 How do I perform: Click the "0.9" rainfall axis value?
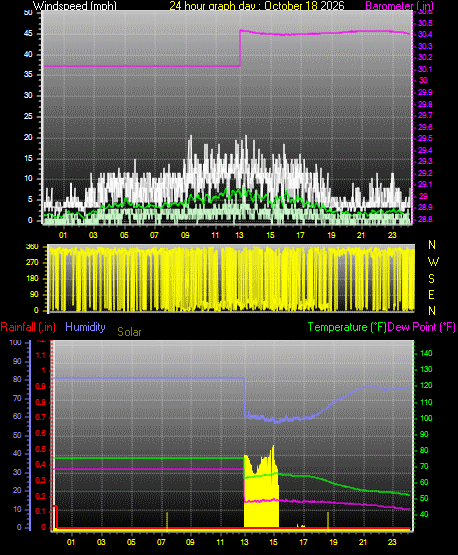pyautogui.click(x=41, y=386)
